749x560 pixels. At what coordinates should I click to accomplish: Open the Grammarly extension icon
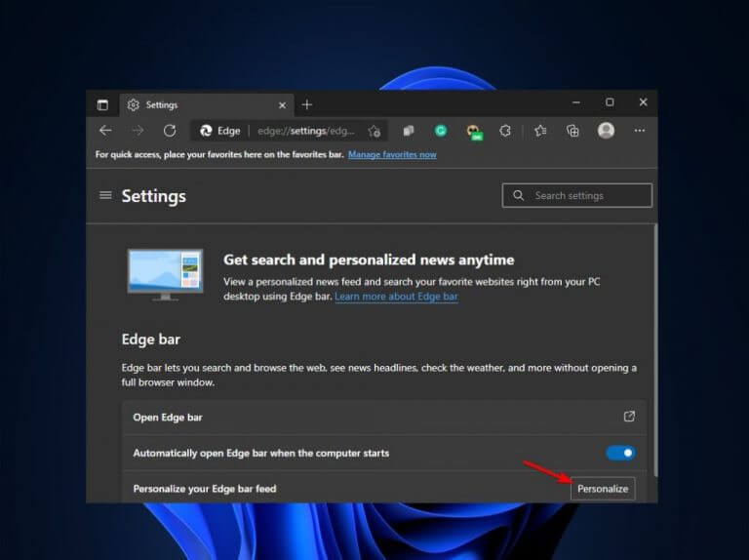tap(441, 131)
